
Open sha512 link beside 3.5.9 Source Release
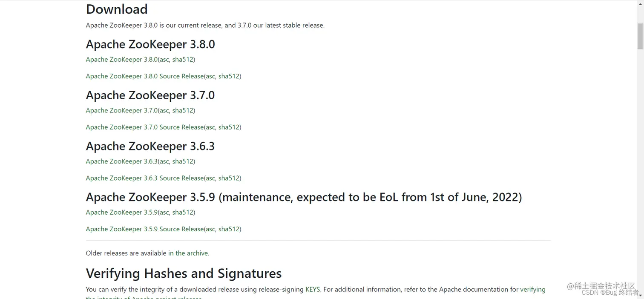point(229,229)
